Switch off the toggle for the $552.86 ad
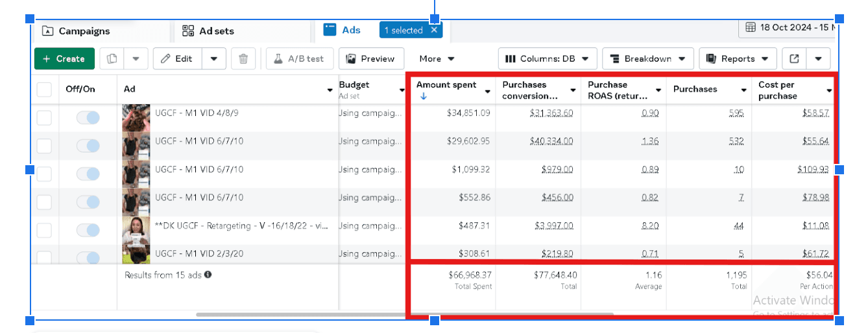The width and height of the screenshot is (868, 333). point(88,202)
